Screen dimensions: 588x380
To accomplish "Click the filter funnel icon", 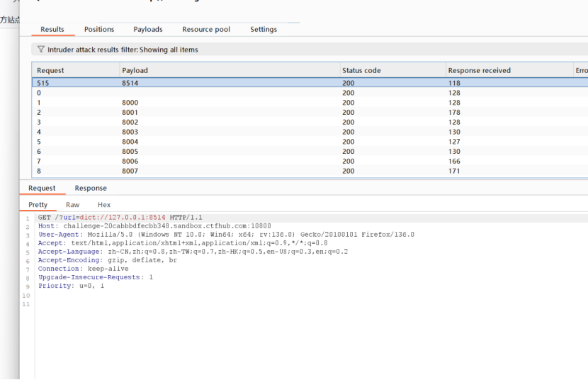I will point(41,49).
